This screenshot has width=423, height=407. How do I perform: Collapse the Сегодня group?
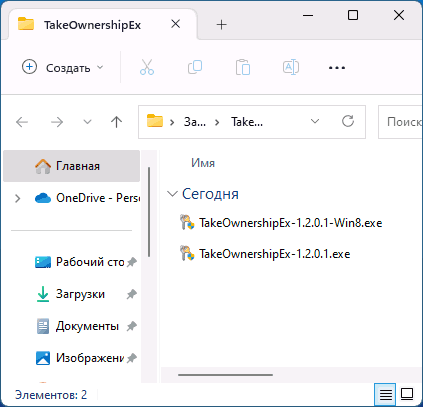(x=172, y=194)
